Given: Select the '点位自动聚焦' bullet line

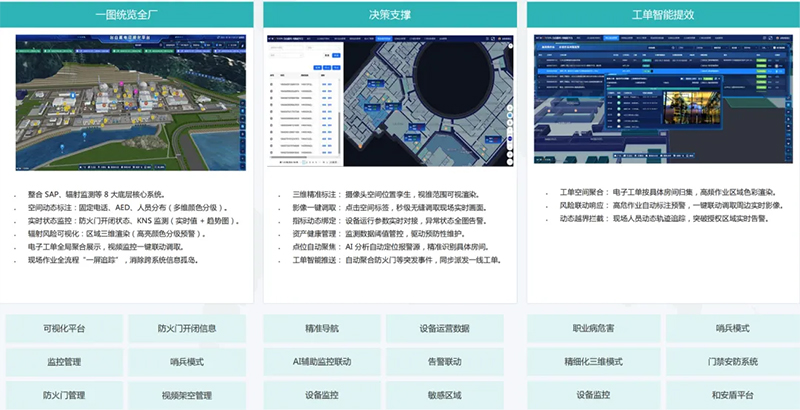Looking at the screenshot, I should pyautogui.click(x=391, y=247).
